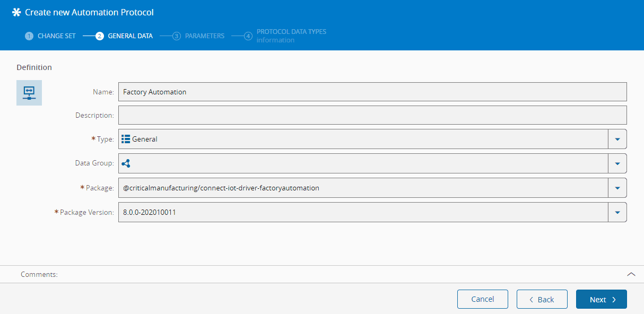
Task: Proceed with the Next button
Action: click(601, 299)
